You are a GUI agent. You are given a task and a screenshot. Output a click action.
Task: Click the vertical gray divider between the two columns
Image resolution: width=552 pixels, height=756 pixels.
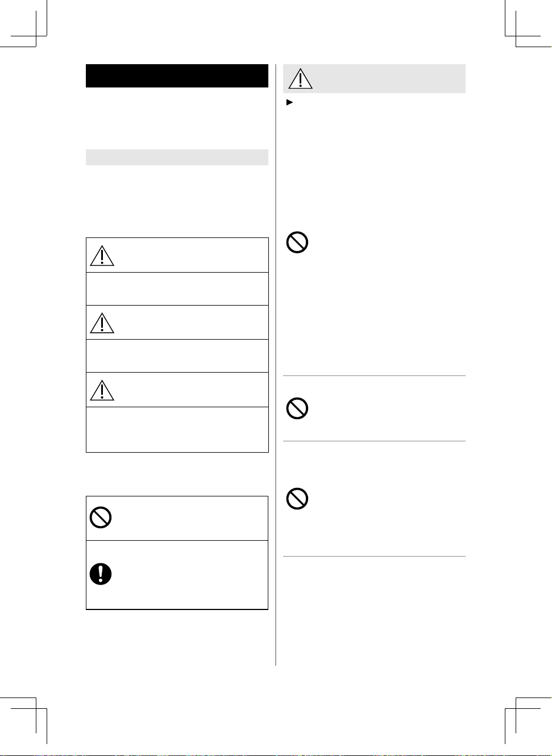point(276,365)
